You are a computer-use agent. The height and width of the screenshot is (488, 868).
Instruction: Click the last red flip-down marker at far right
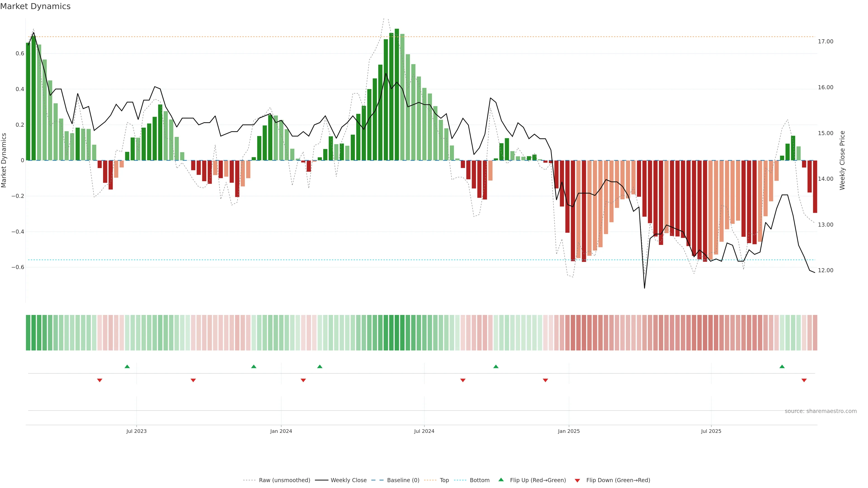tap(804, 380)
